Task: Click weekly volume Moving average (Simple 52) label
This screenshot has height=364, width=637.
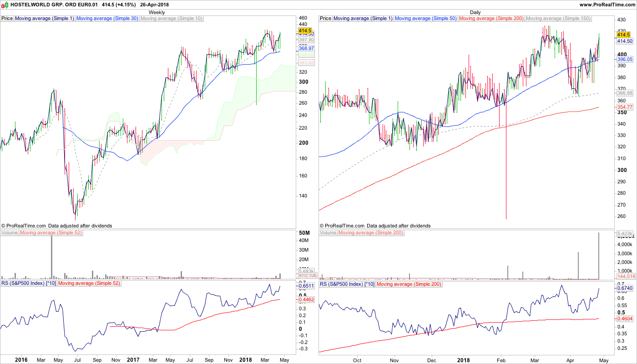Action: (x=51, y=233)
